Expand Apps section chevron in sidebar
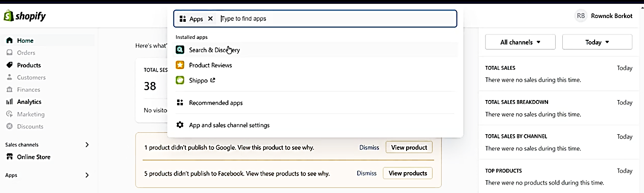The width and height of the screenshot is (644, 193). (87, 175)
